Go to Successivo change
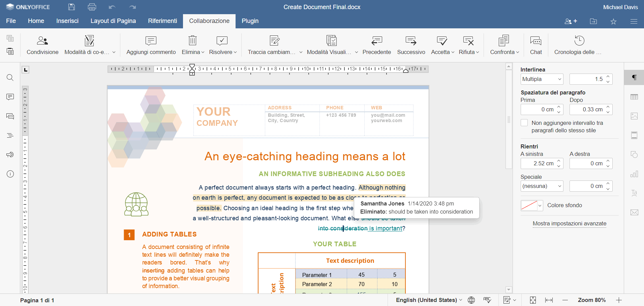 pos(411,45)
